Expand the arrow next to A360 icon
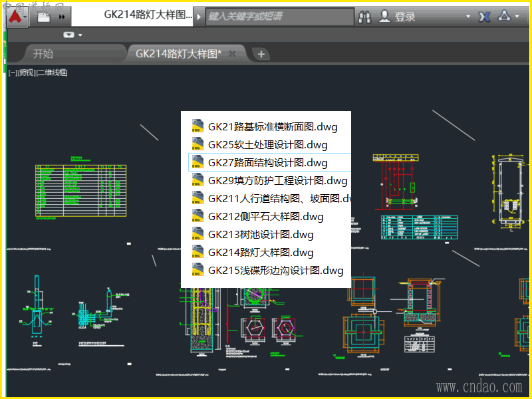Viewport: 532px width, 399px height. (517, 16)
